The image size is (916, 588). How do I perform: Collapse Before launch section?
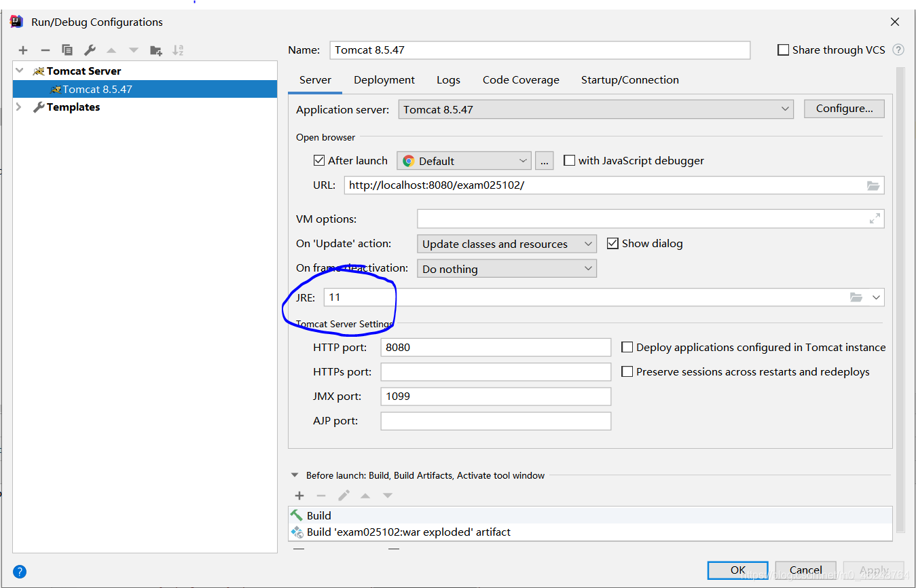tap(295, 475)
